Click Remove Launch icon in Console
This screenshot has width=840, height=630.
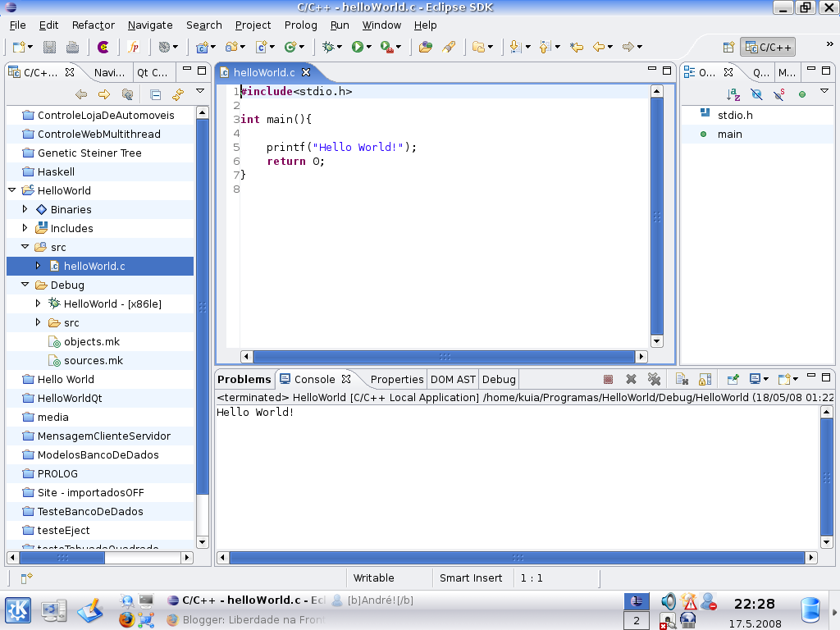[631, 379]
